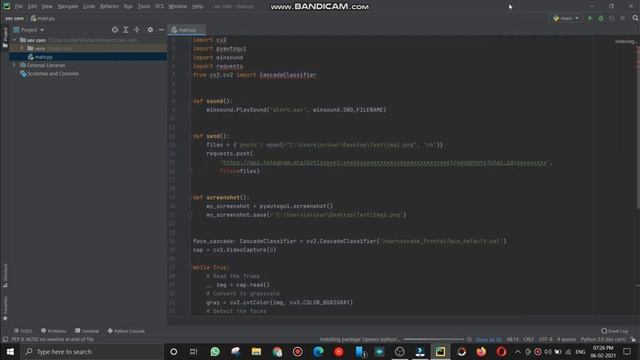The height and width of the screenshot is (360, 640).
Task: Open the Problems tool window
Action: (54, 331)
